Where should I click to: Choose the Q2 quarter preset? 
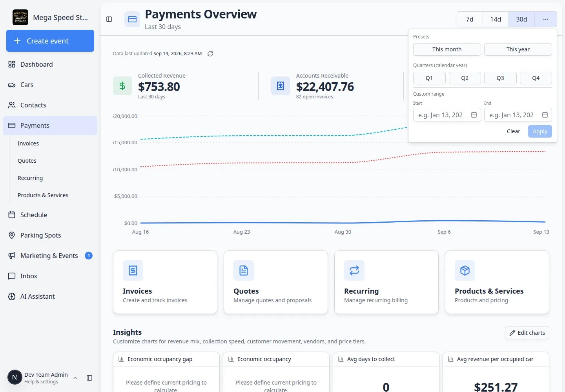point(465,78)
